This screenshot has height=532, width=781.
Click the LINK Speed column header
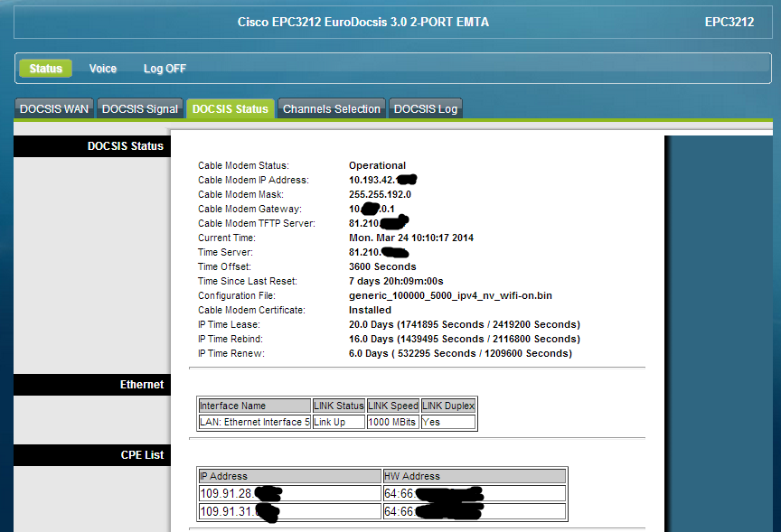393,406
